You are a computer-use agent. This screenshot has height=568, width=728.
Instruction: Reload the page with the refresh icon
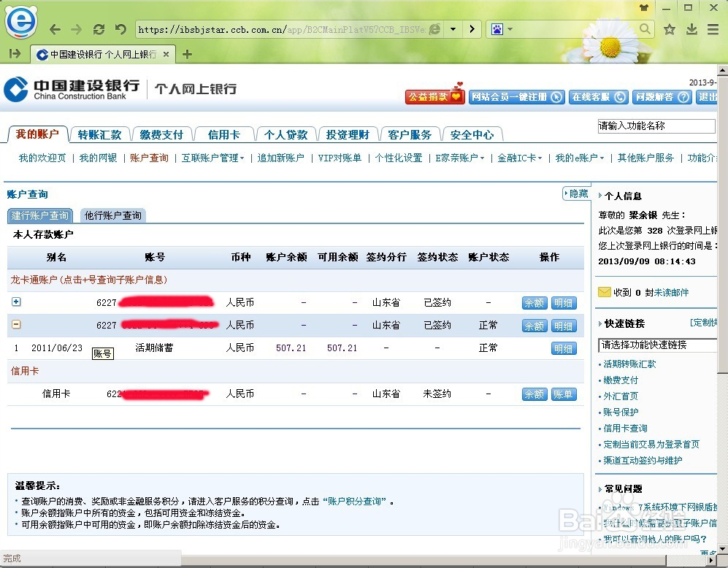point(99,30)
